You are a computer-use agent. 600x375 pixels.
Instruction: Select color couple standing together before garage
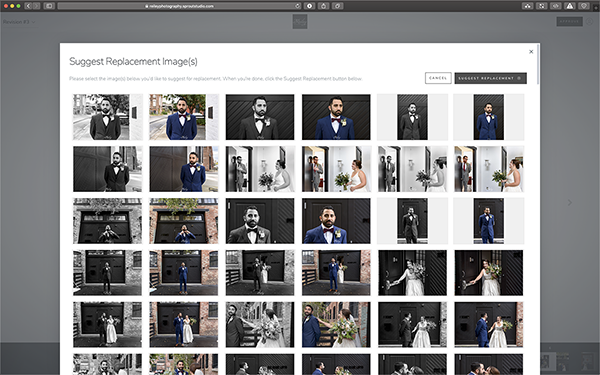[x=184, y=324]
